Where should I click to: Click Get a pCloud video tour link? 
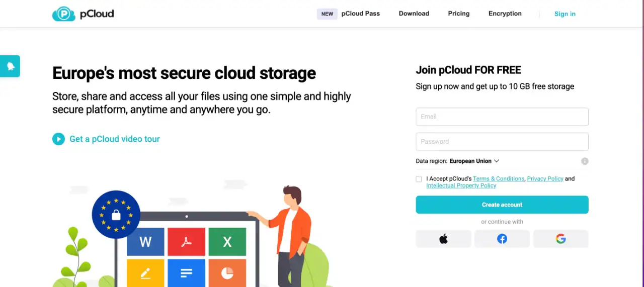click(x=115, y=139)
